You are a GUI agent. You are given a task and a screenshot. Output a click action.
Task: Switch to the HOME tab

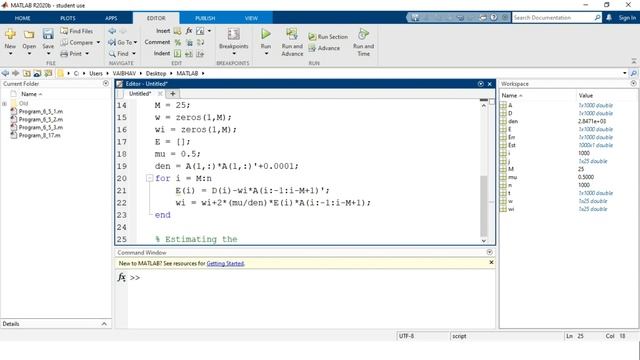point(22,18)
